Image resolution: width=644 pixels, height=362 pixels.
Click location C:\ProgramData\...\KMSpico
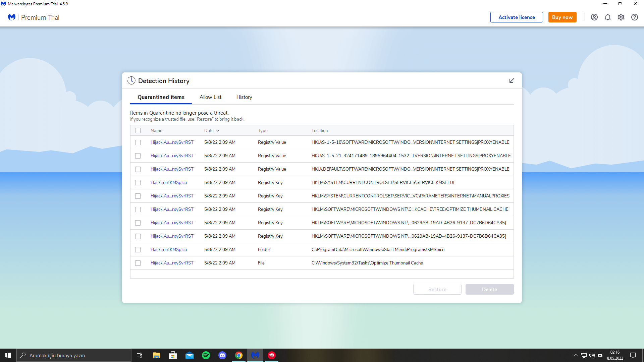point(378,249)
